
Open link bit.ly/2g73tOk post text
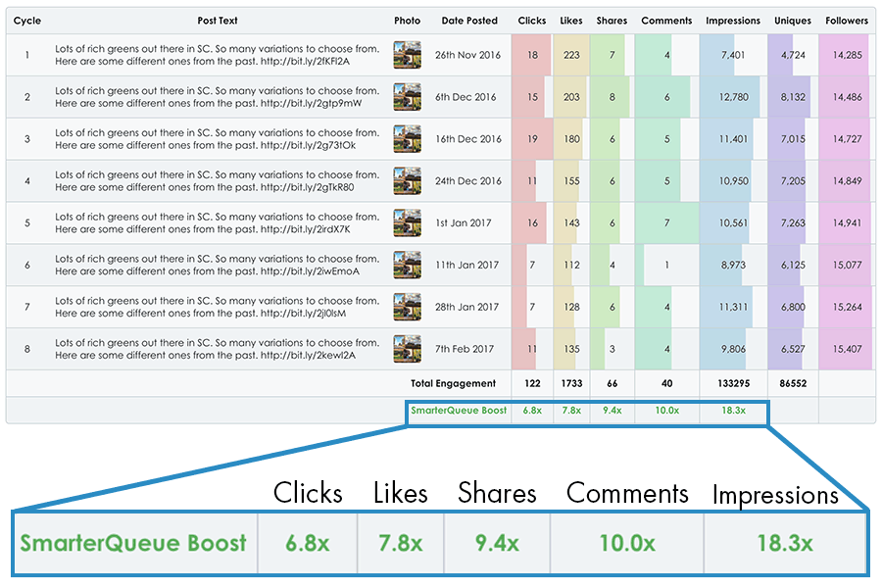pyautogui.click(x=309, y=145)
